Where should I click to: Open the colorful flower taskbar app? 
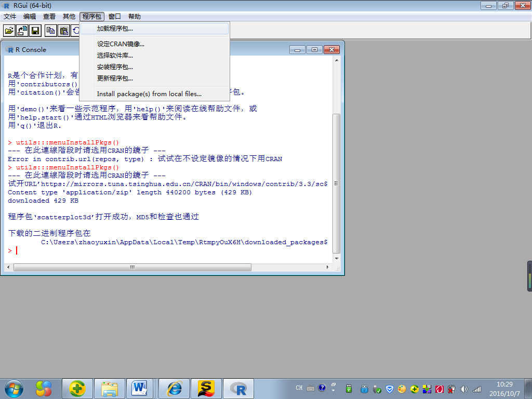pos(44,389)
